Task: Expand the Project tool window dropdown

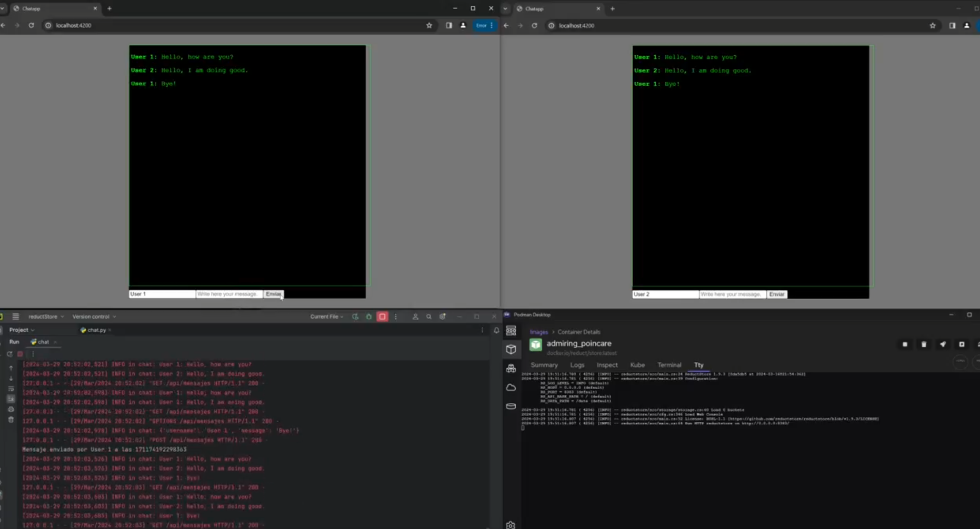Action: click(x=21, y=330)
